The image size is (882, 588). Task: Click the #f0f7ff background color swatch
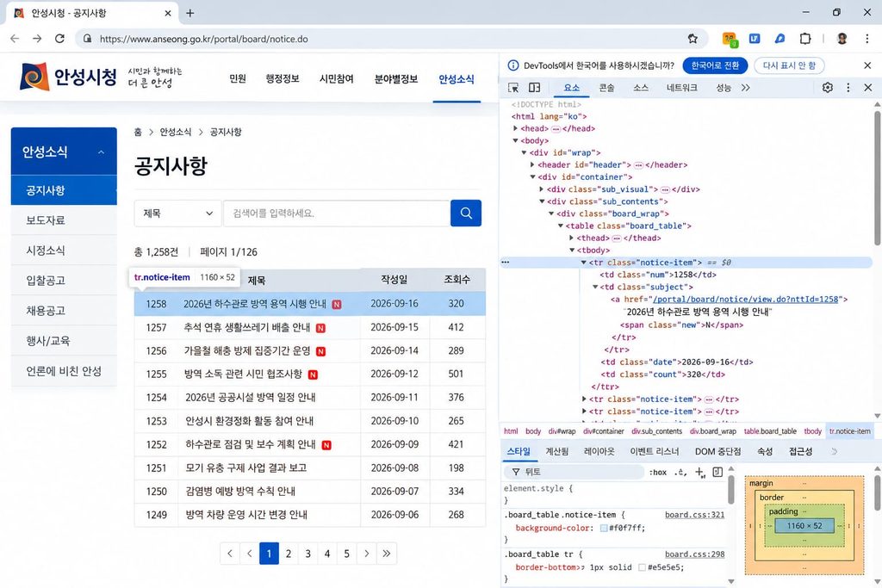[604, 528]
